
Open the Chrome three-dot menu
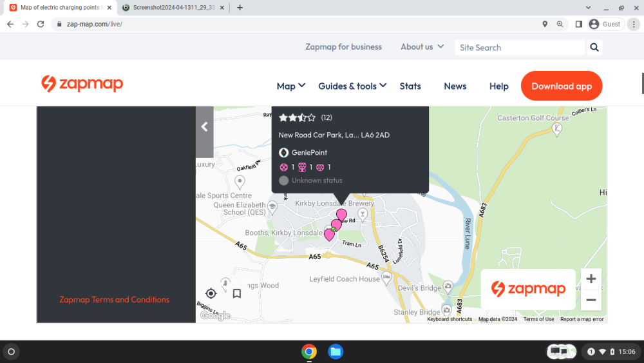click(x=634, y=25)
